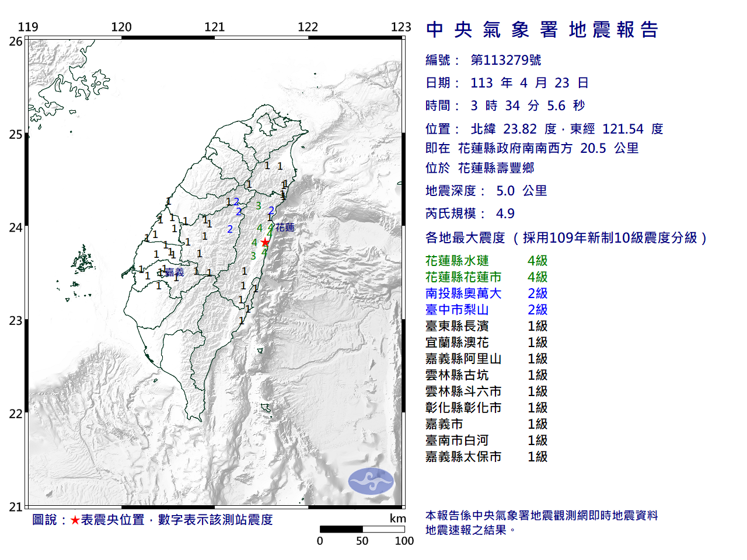
Task: Select the coordinates line 北緯 23.82 度
Action: (514, 129)
